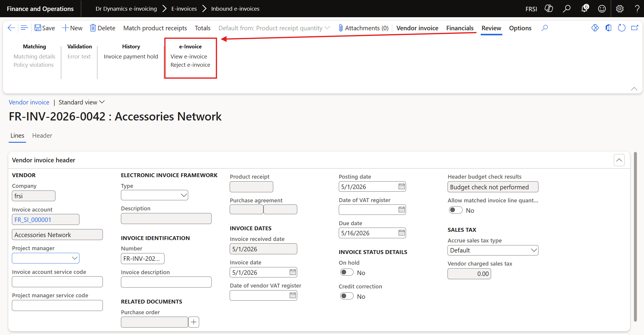Click the Invoice identification Number field
The height and width of the screenshot is (335, 644).
click(143, 258)
